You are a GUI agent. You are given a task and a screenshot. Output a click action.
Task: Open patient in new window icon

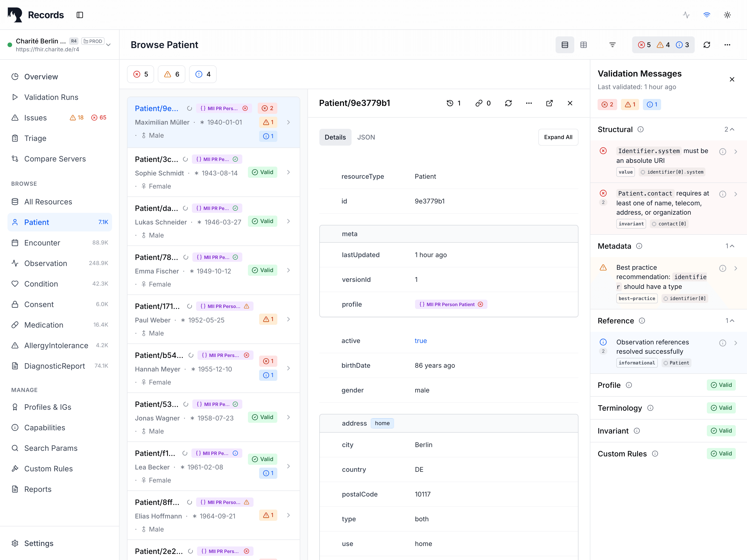coord(549,103)
